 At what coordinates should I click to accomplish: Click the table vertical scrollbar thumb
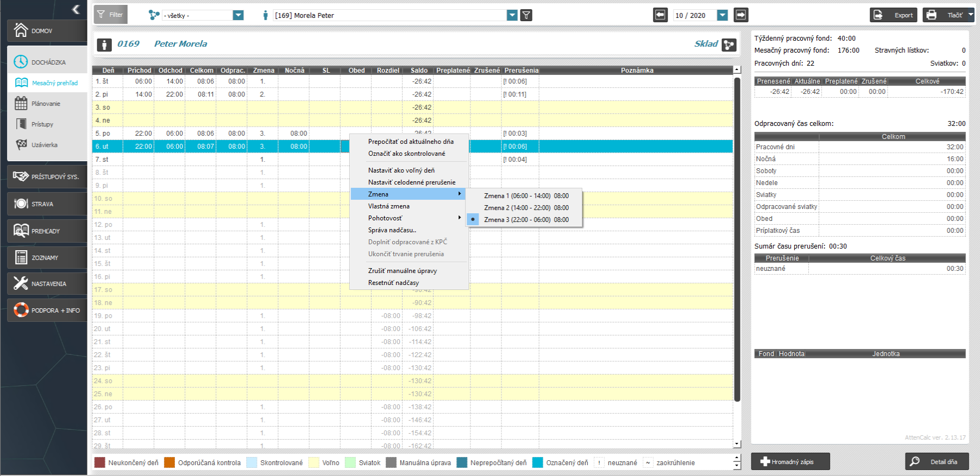point(737,239)
